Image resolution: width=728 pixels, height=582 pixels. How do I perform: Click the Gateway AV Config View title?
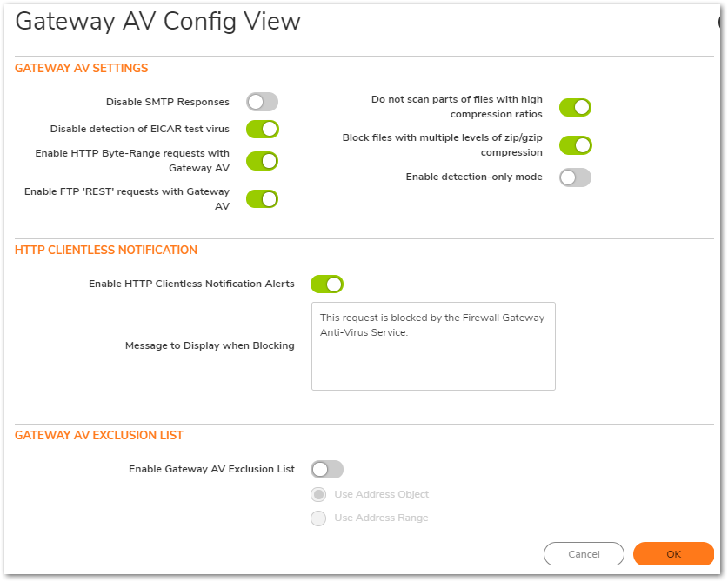pyautogui.click(x=157, y=22)
